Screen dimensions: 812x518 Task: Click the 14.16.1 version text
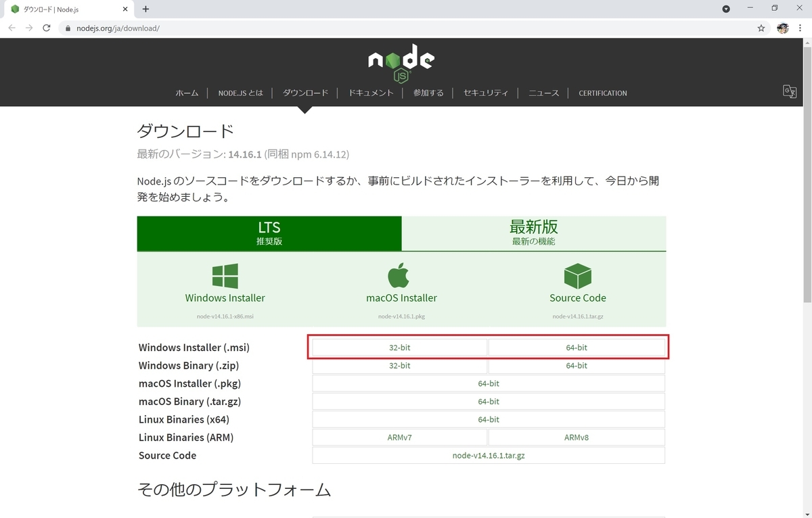[245, 154]
